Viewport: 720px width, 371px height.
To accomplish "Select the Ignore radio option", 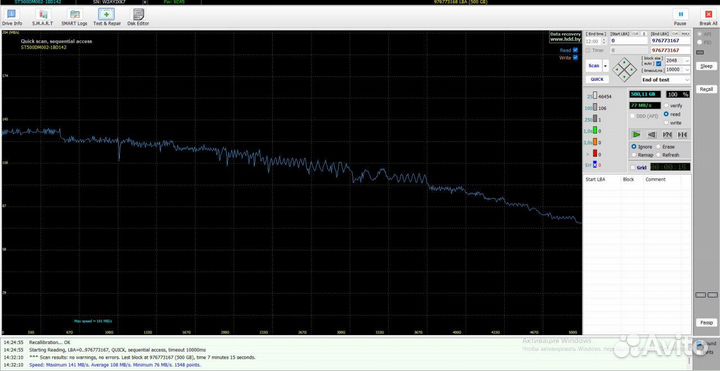I will [x=634, y=146].
